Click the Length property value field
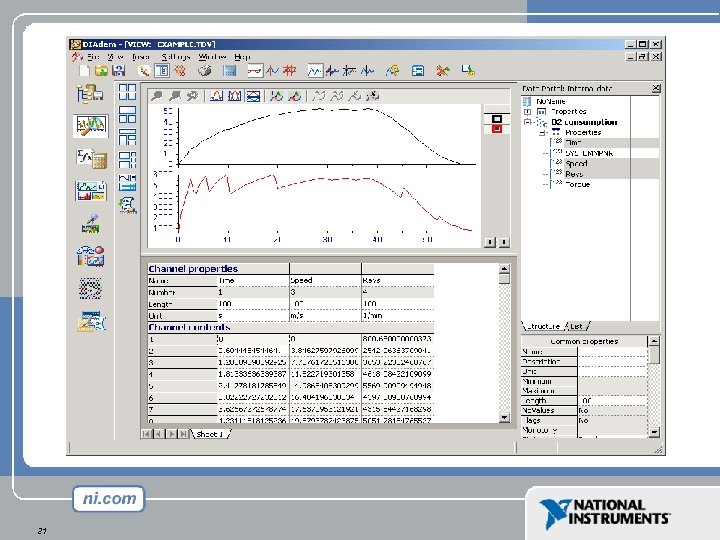The width and height of the screenshot is (720, 540). click(613, 400)
